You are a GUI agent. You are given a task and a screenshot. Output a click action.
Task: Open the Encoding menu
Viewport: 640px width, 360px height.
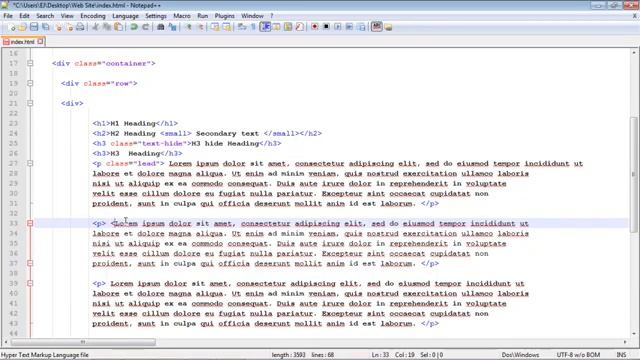tap(93, 16)
